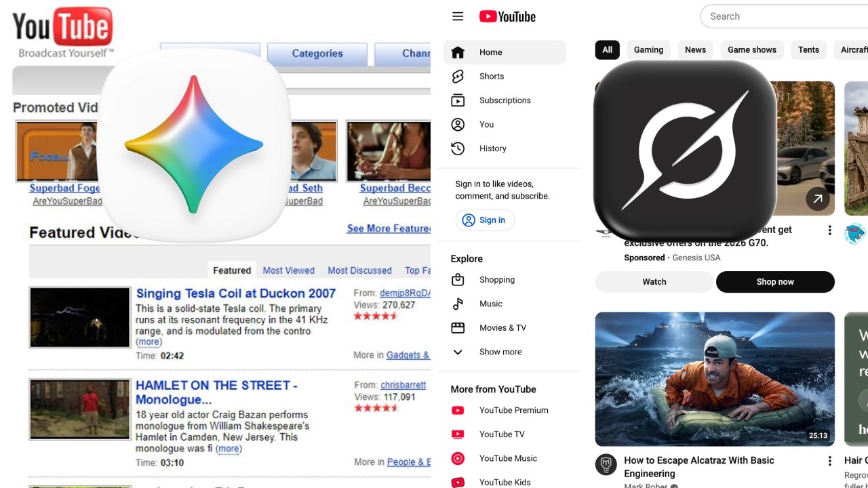Open the YouTube Kids icon
This screenshot has width=868, height=488.
[458, 483]
